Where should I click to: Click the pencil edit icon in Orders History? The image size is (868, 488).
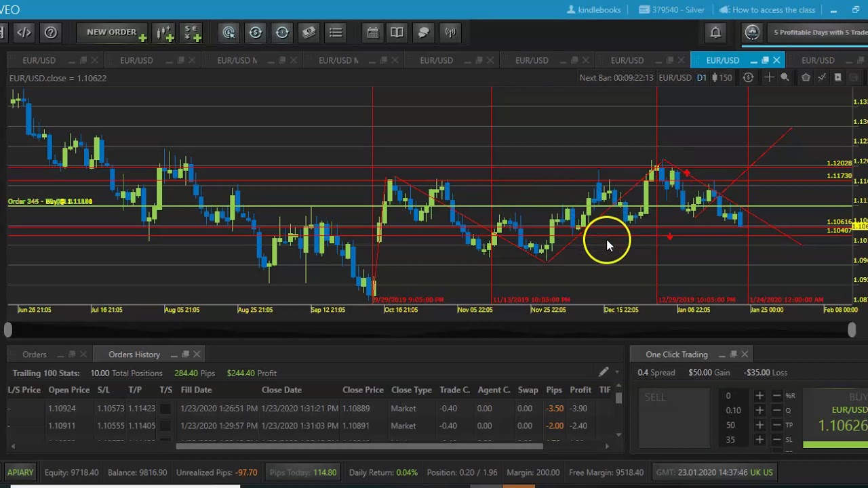(x=603, y=372)
